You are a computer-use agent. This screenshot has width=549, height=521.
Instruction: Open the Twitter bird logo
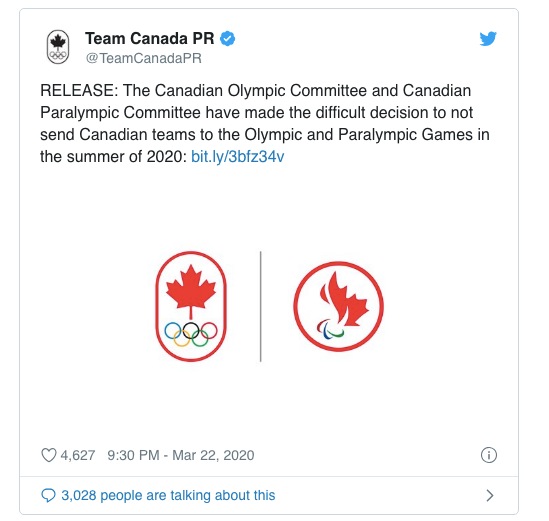(x=488, y=39)
